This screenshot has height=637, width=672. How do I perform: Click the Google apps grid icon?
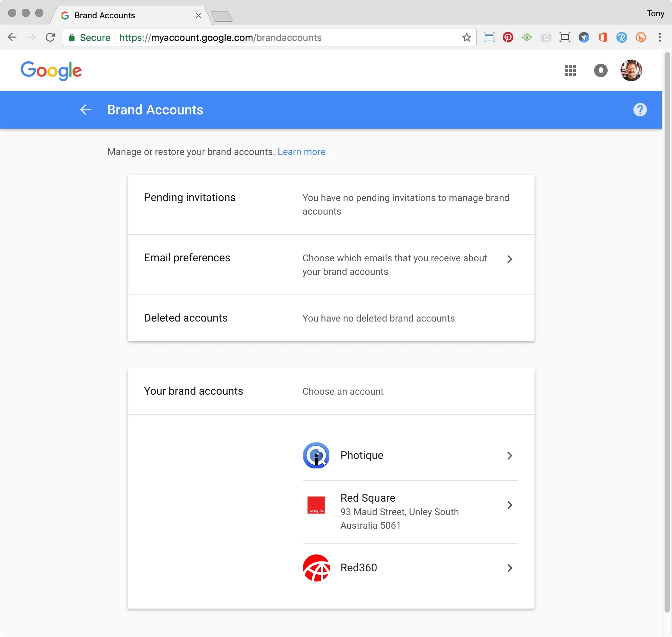570,70
